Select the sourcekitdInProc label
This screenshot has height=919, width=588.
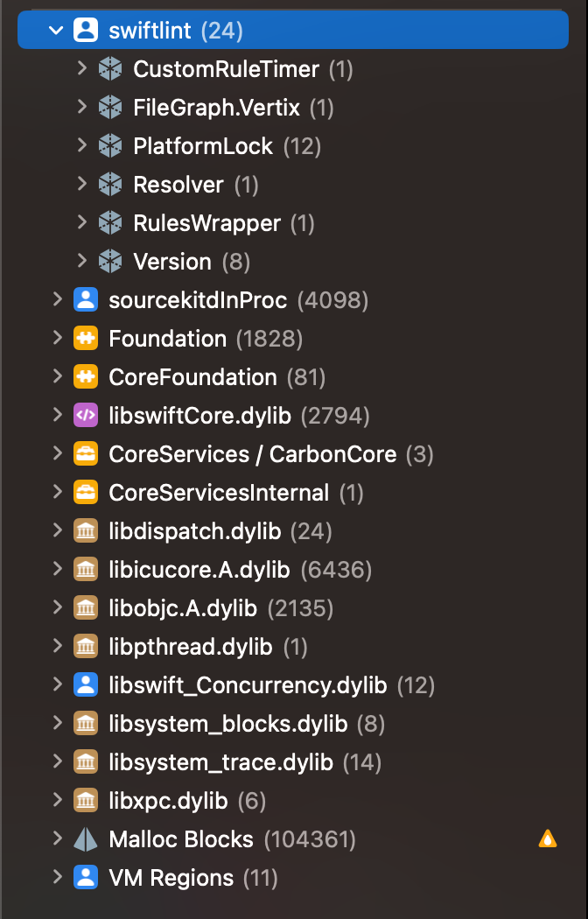198,300
